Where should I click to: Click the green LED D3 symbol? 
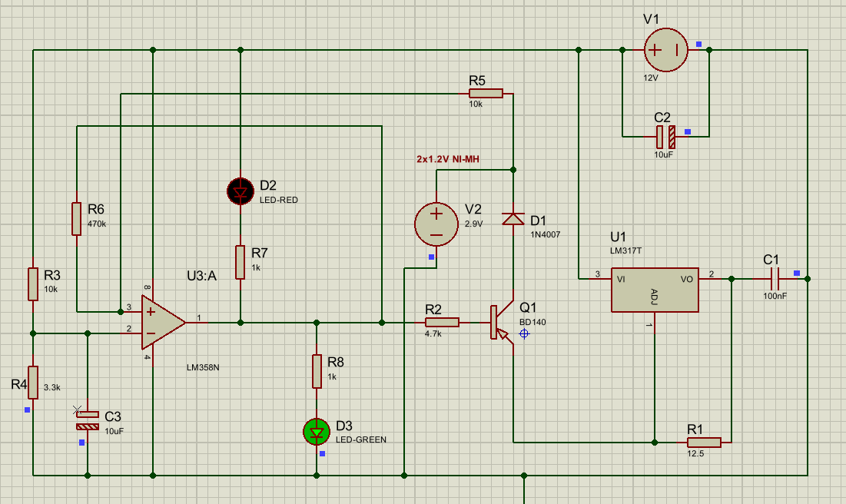point(316,432)
